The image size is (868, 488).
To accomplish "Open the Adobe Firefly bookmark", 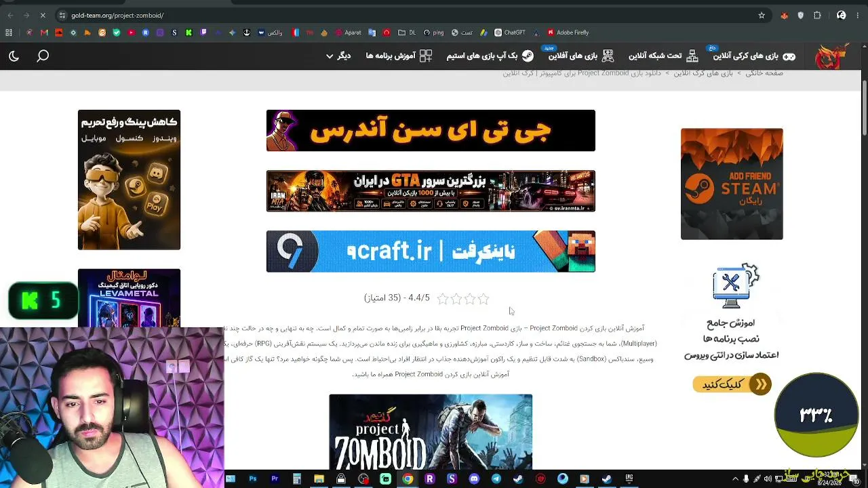I will (x=568, y=33).
